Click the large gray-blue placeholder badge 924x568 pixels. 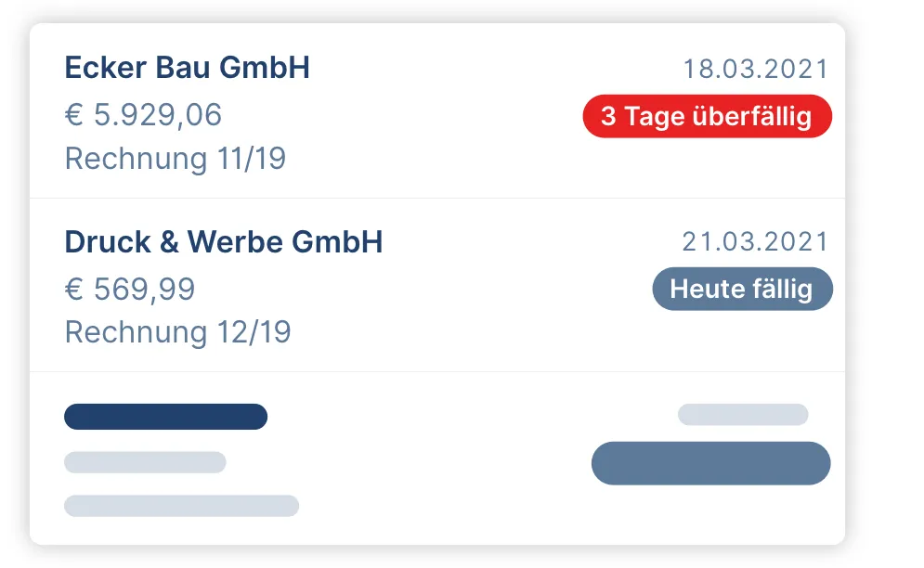710,463
